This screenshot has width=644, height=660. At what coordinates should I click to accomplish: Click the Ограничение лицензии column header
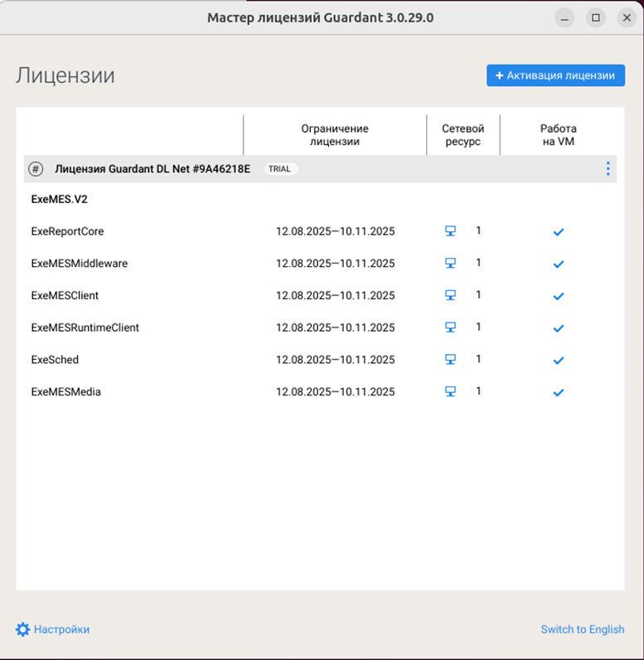tap(335, 134)
